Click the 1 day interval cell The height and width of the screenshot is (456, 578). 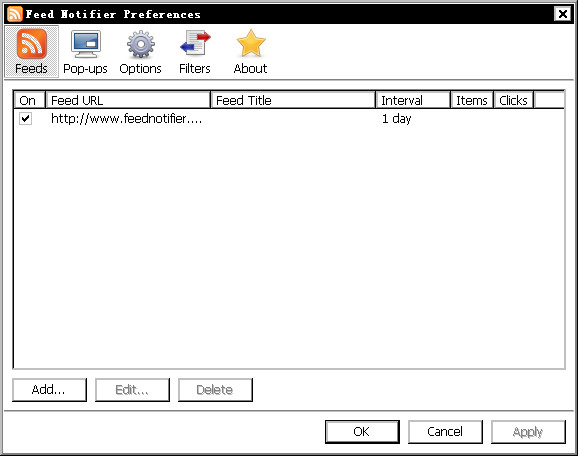(396, 119)
